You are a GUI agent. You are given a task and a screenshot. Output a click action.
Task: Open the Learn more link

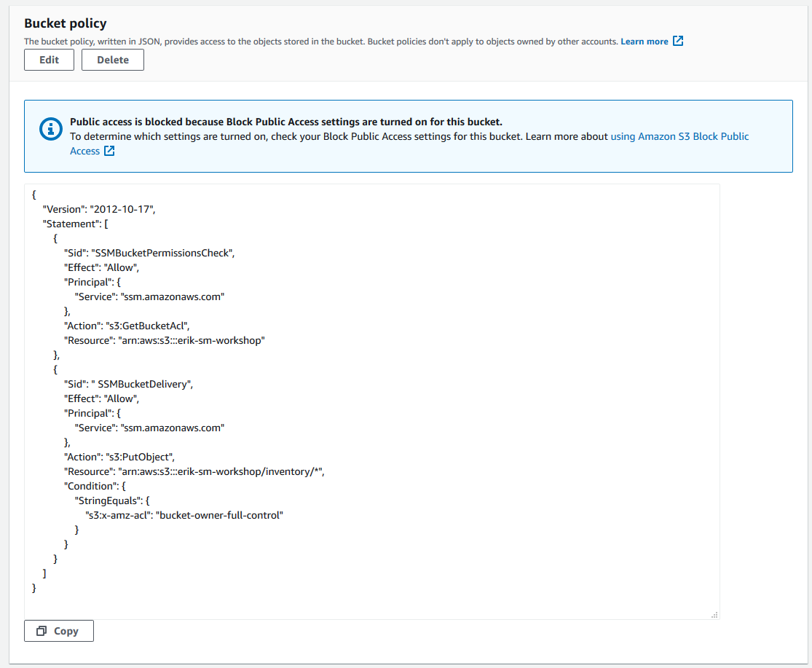(x=645, y=42)
